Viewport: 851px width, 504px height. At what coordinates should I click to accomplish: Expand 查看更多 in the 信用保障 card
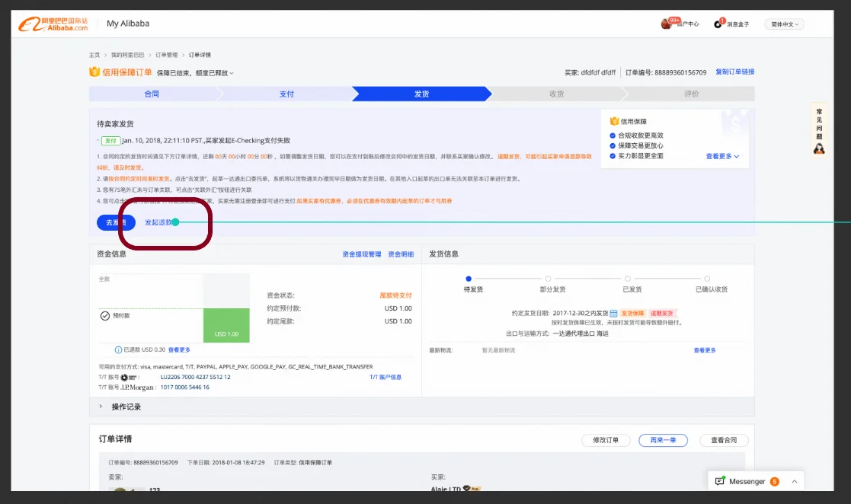[722, 156]
